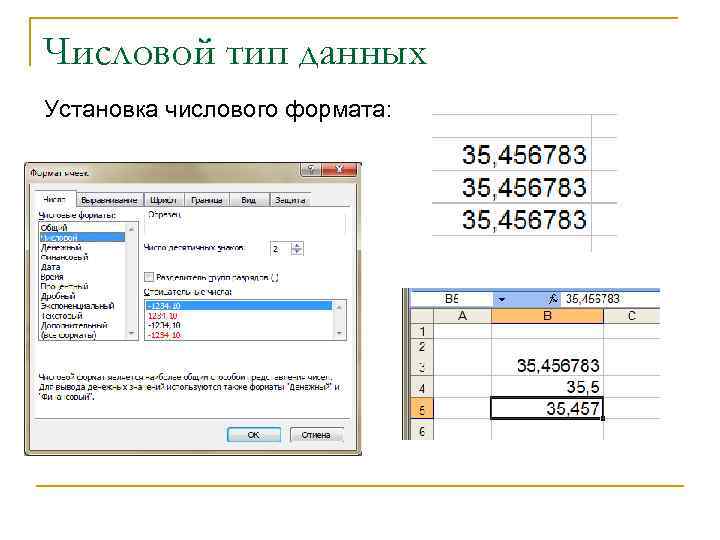Click the decimal places number field
This screenshot has height=540, width=720.
[x=280, y=249]
